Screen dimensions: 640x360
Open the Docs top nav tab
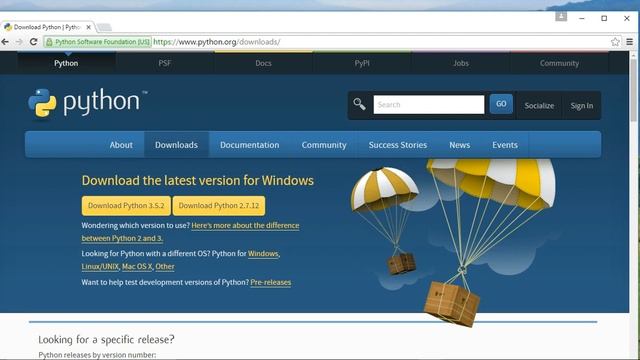pyautogui.click(x=263, y=63)
